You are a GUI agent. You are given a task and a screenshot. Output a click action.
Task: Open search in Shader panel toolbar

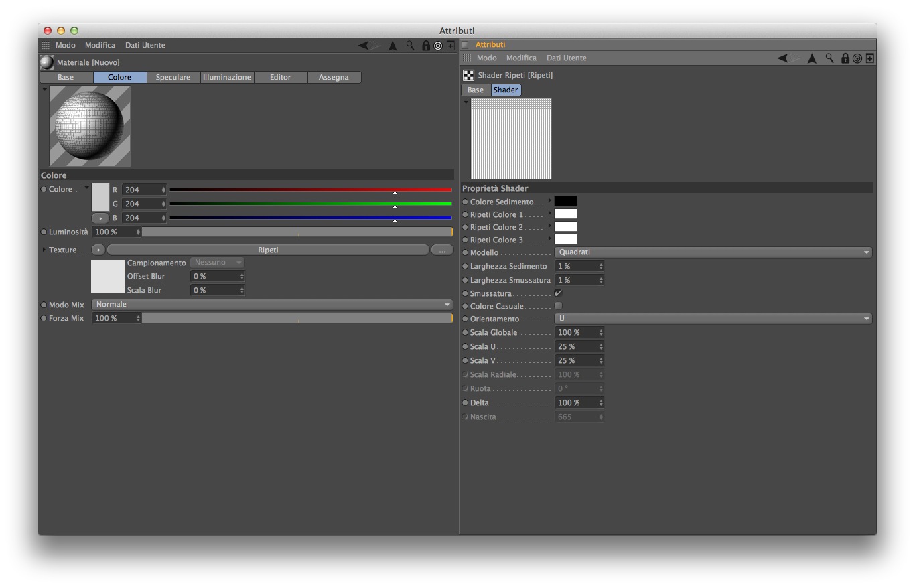pos(830,58)
